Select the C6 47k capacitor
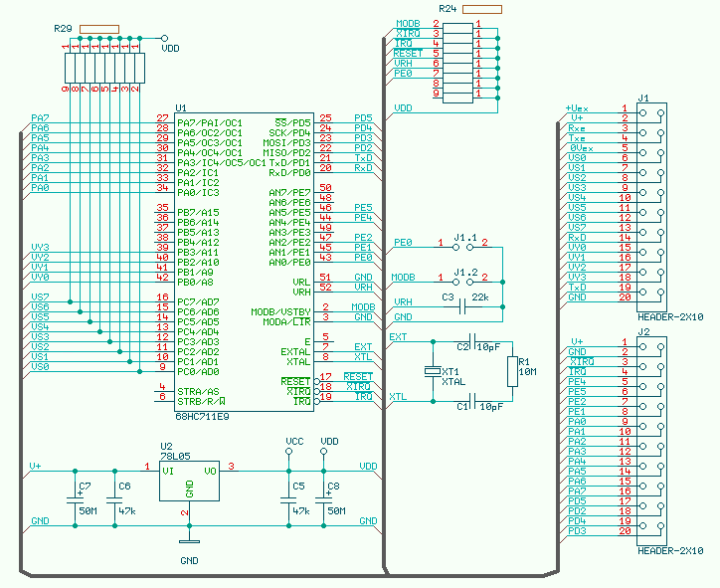 pyautogui.click(x=114, y=496)
